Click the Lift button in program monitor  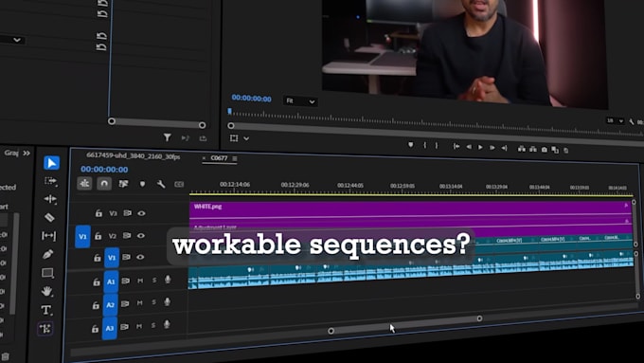[521, 149]
